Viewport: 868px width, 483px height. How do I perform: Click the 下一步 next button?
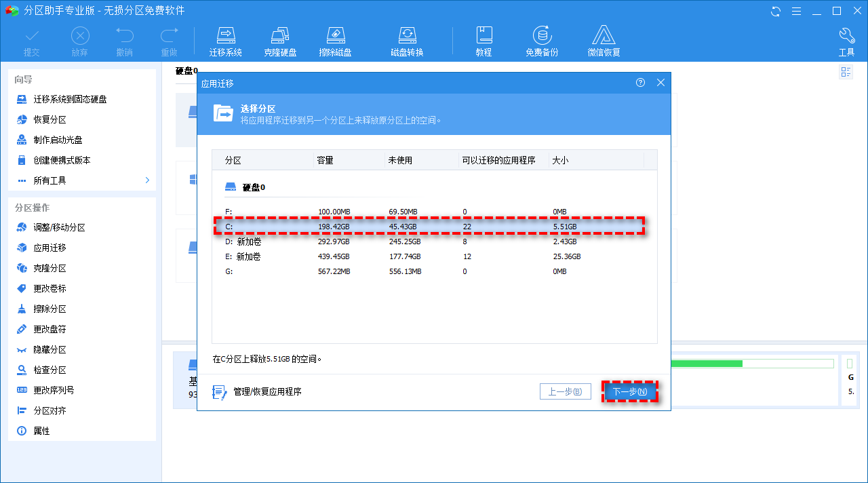pyautogui.click(x=630, y=391)
